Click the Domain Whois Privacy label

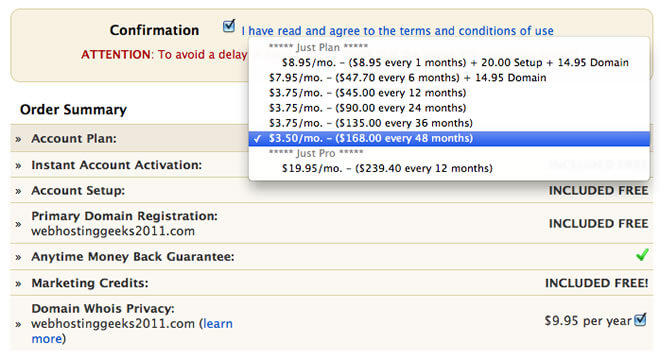pos(103,309)
